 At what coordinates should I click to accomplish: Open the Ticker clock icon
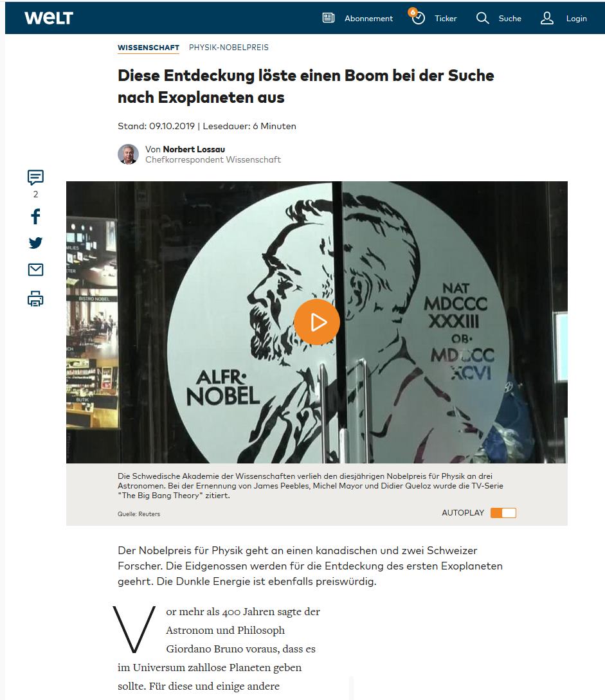pyautogui.click(x=419, y=18)
